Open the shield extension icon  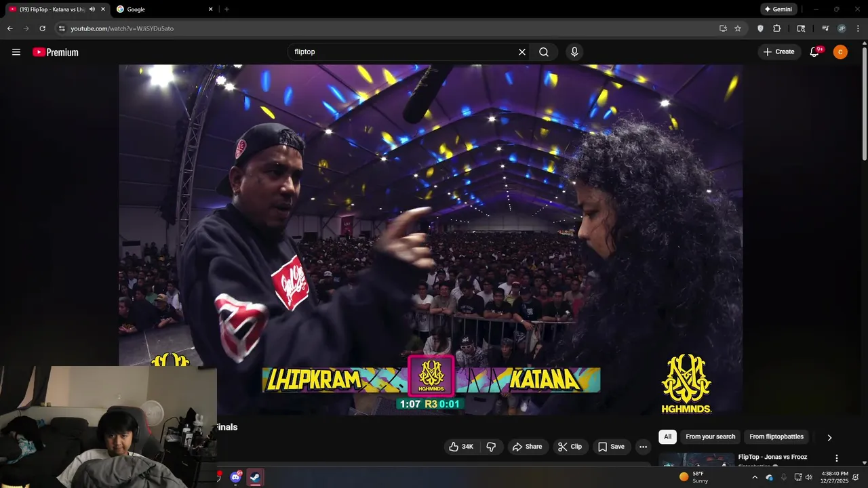point(760,28)
